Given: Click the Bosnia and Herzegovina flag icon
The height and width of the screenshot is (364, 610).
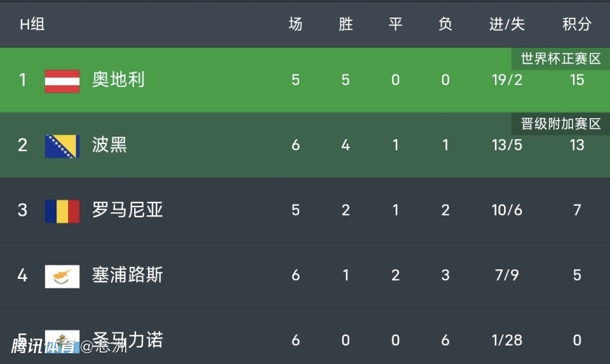Looking at the screenshot, I should 62,145.
